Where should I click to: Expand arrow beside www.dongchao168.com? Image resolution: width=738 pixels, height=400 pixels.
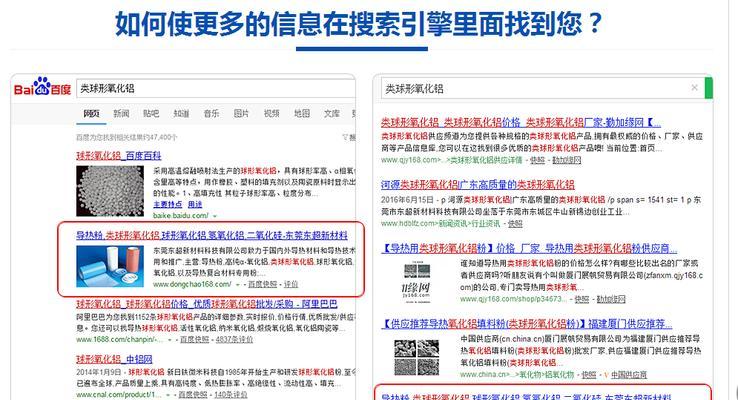pyautogui.click(x=238, y=285)
